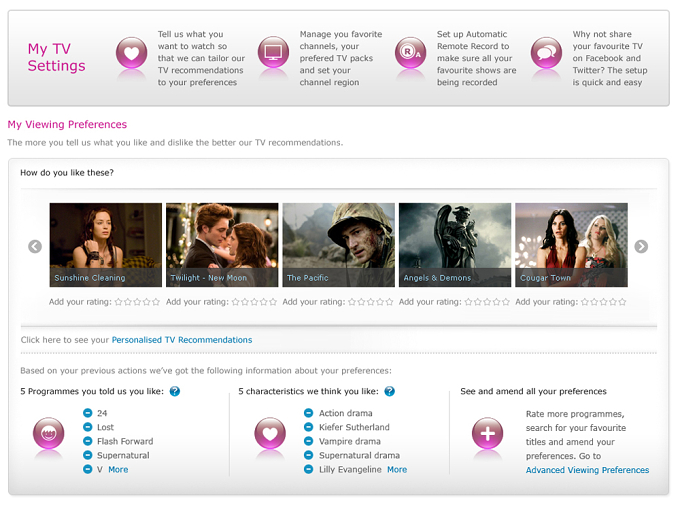Open Angels & Demons thumbnail
The width and height of the screenshot is (680, 505).
click(455, 245)
